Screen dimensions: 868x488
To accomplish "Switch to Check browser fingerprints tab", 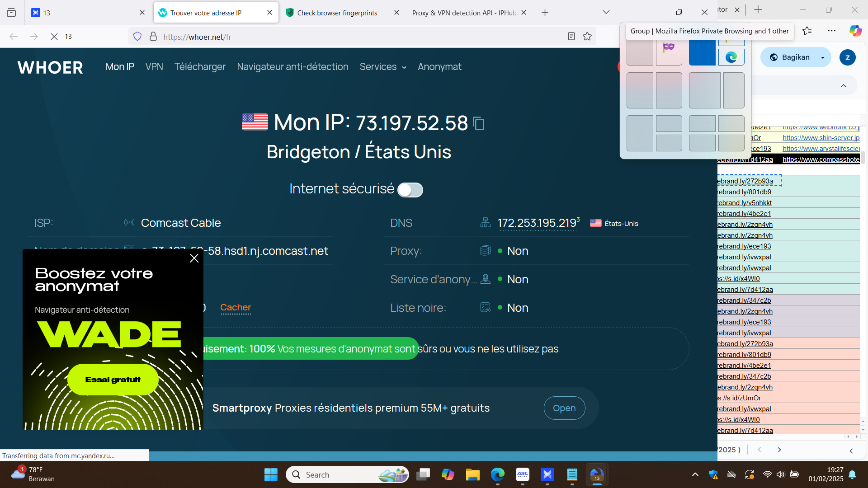I will coord(337,13).
